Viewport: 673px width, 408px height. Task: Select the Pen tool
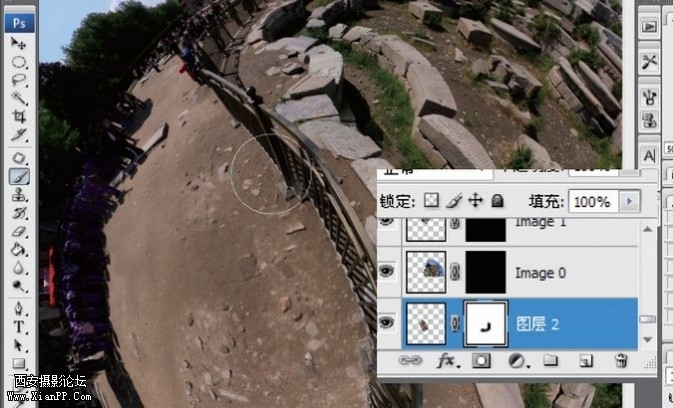18,308
